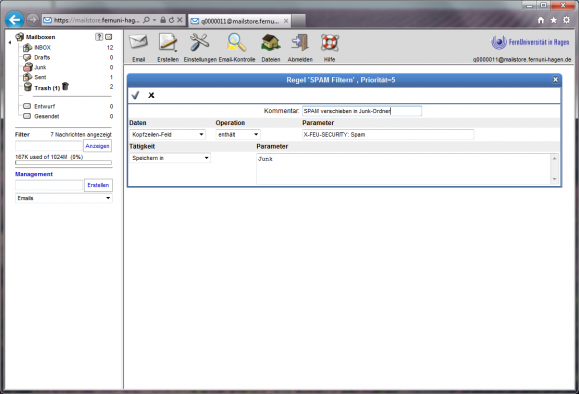
Task: Expand the Emails management dropdown
Action: point(64,198)
